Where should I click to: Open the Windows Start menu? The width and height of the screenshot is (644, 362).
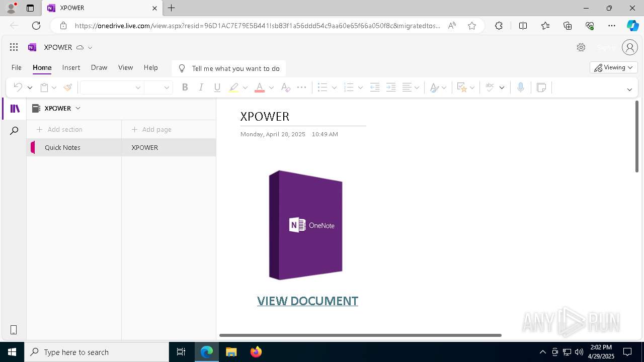pos(12,352)
